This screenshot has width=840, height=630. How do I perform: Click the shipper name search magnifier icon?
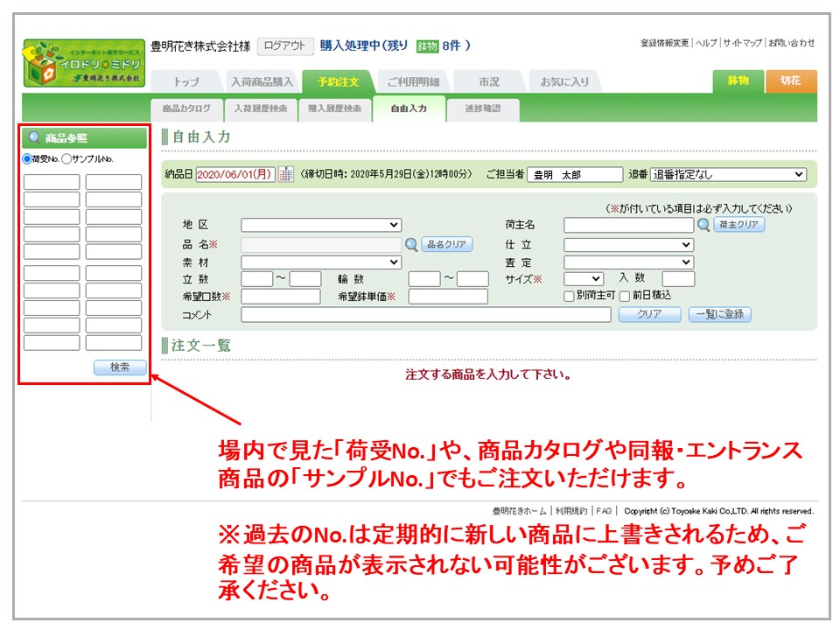pos(703,225)
